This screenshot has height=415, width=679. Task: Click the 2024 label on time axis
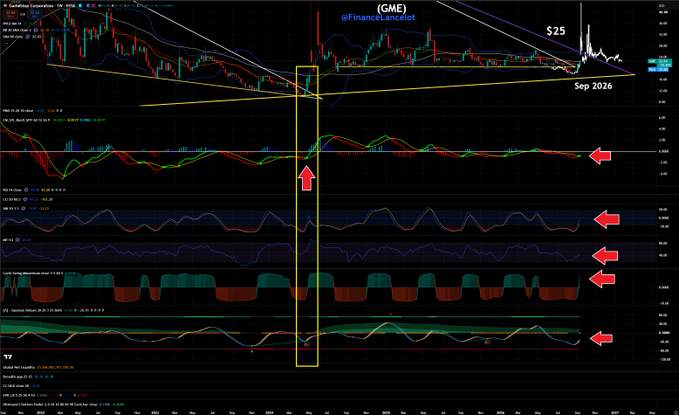click(x=269, y=412)
